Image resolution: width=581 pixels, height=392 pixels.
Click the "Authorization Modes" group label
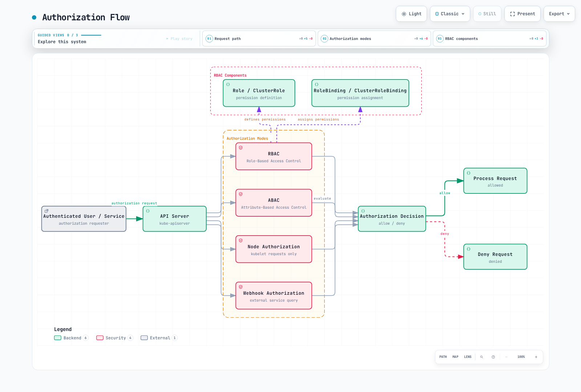coord(247,139)
